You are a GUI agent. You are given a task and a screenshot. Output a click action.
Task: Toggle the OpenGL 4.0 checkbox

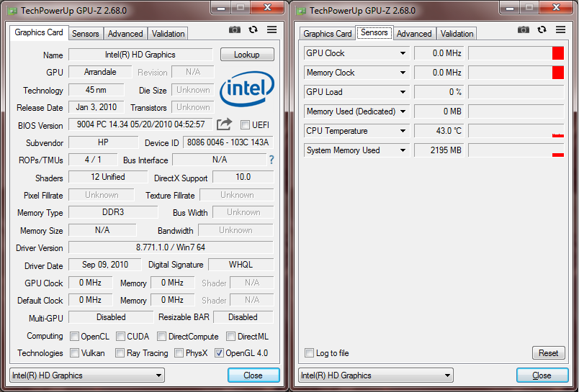click(x=219, y=353)
